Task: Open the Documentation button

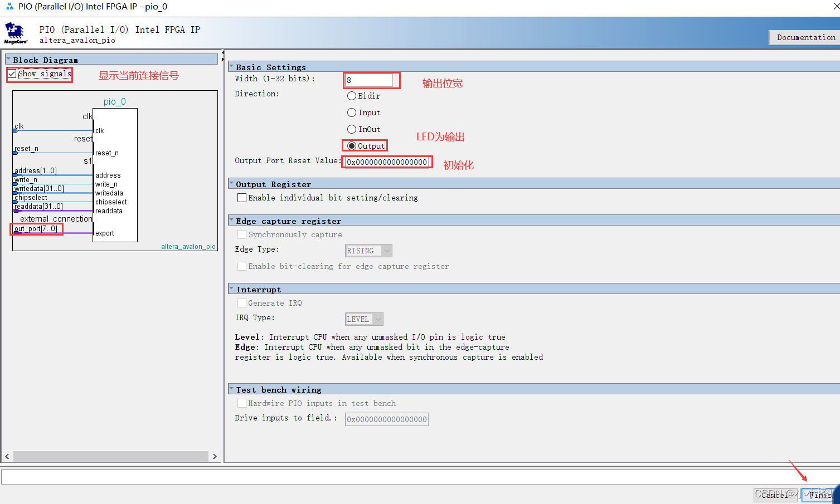Action: coord(806,37)
